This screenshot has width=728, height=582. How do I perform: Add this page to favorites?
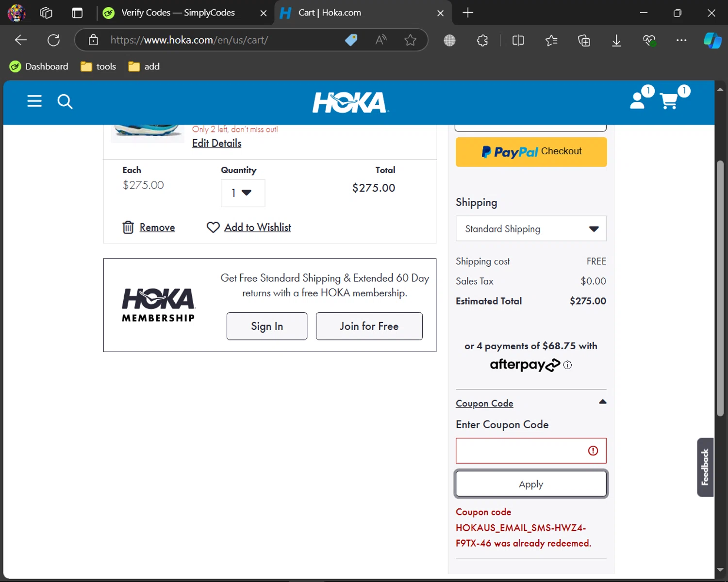pyautogui.click(x=411, y=40)
